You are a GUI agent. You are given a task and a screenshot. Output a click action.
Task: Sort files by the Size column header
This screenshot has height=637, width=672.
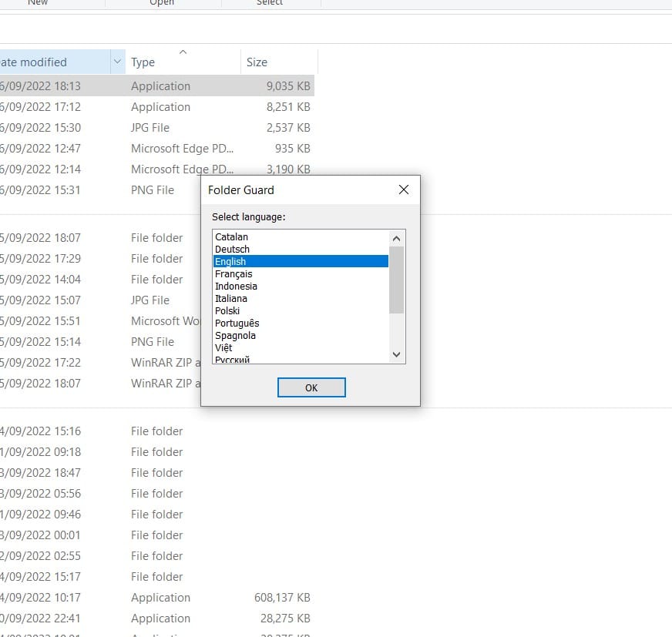pos(279,62)
